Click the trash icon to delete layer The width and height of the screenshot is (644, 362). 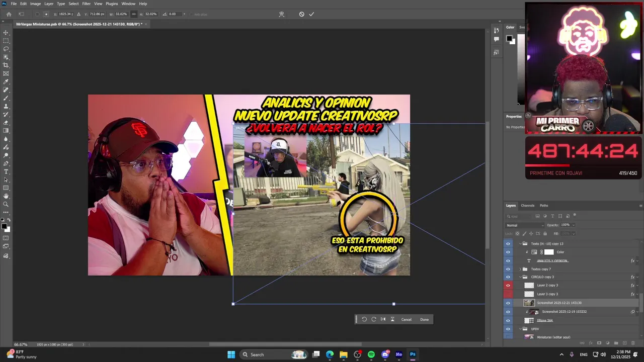click(633, 343)
